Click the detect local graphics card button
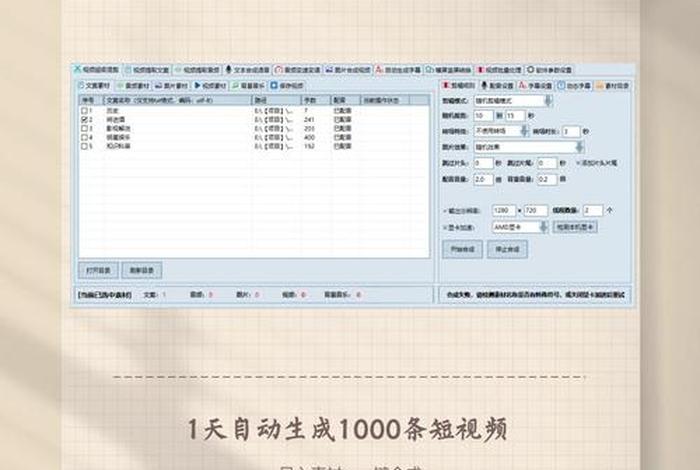The image size is (700, 470). [x=575, y=227]
